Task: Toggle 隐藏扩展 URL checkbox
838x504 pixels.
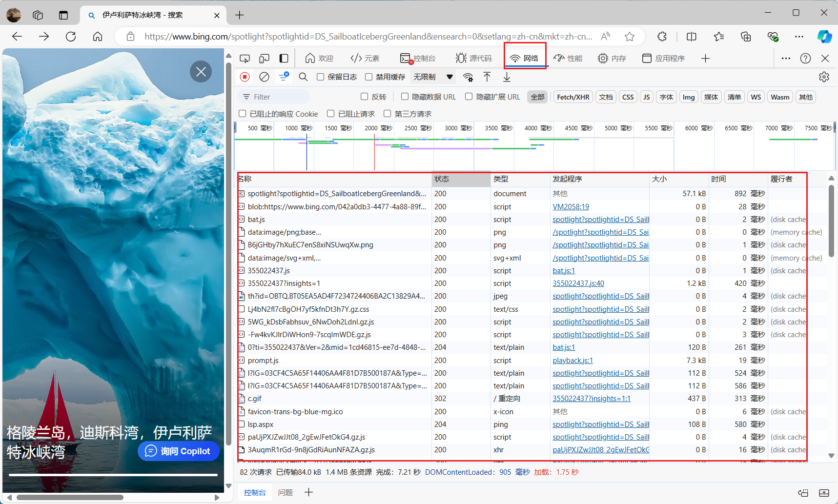Action: click(469, 97)
